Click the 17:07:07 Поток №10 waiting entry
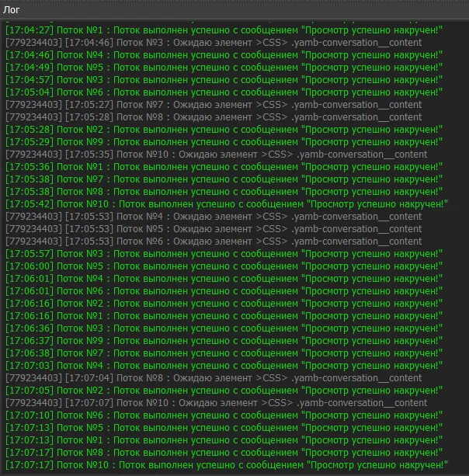The width and height of the screenshot is (469, 476). pyautogui.click(x=216, y=403)
